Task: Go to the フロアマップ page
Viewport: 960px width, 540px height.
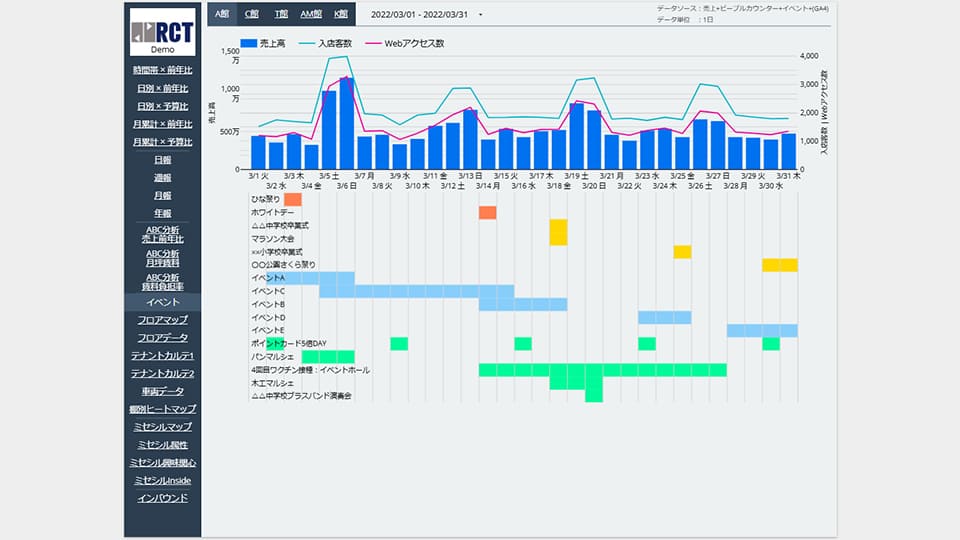Action: [162, 320]
